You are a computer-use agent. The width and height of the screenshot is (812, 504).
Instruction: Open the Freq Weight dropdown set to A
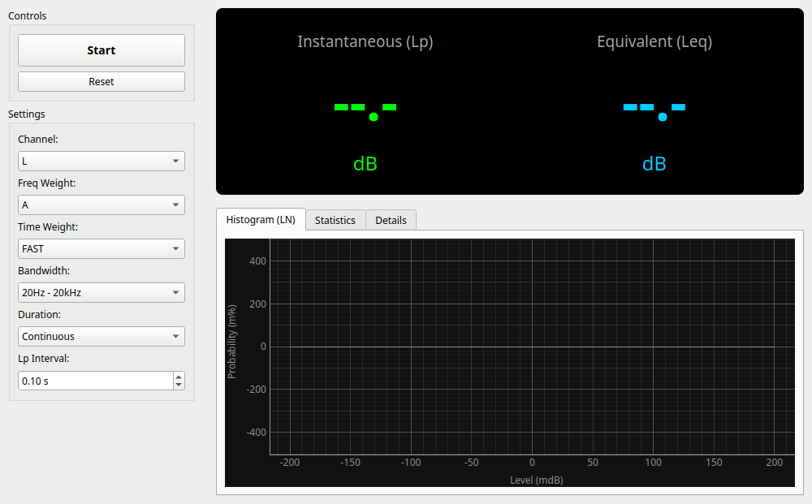pyautogui.click(x=101, y=205)
